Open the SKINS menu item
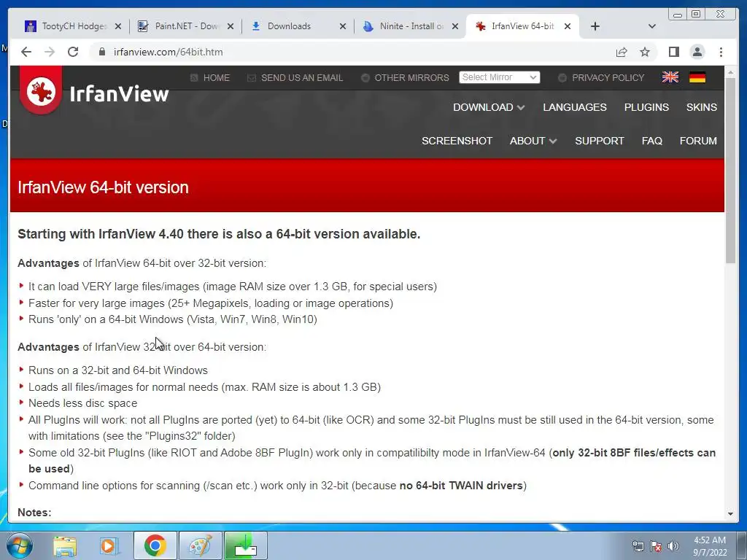The width and height of the screenshot is (747, 560). [x=701, y=107]
